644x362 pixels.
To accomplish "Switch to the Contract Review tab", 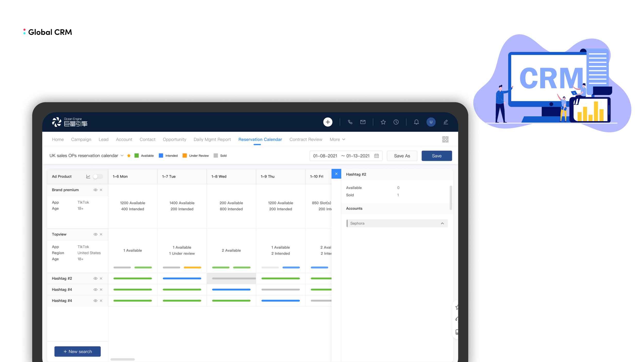I will pos(306,139).
